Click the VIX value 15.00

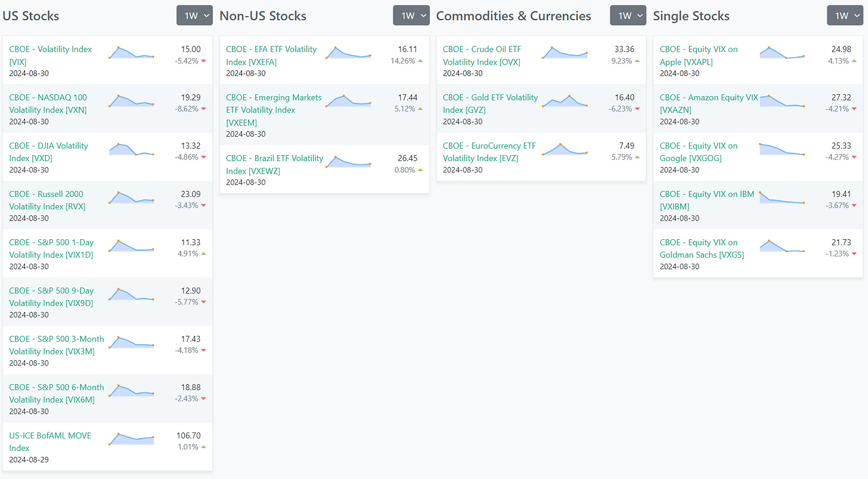[x=191, y=50]
